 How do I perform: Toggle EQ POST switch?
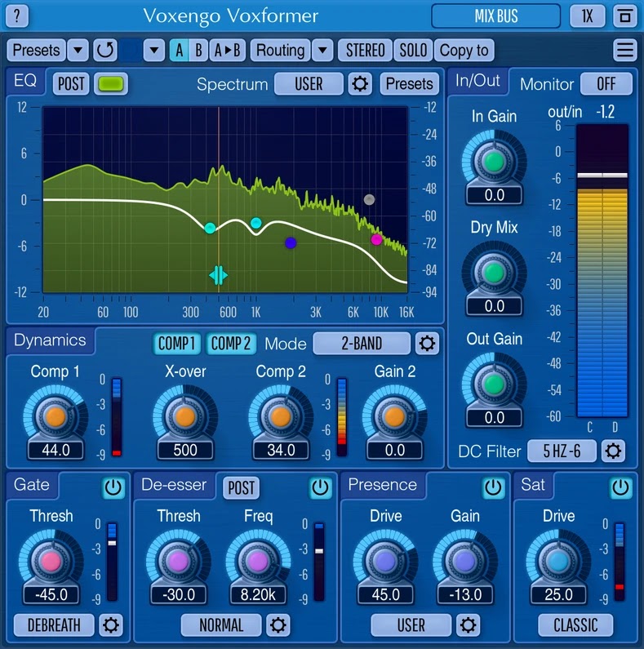pyautogui.click(x=71, y=84)
